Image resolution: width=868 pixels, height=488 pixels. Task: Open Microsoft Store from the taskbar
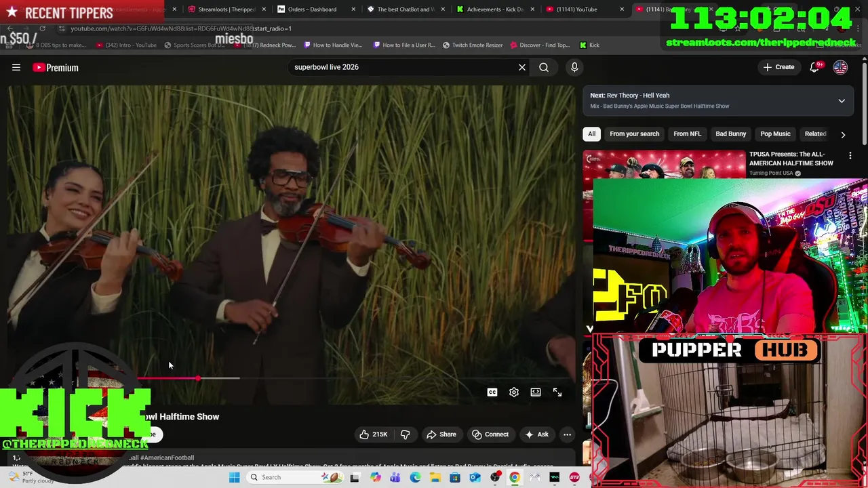tap(455, 477)
